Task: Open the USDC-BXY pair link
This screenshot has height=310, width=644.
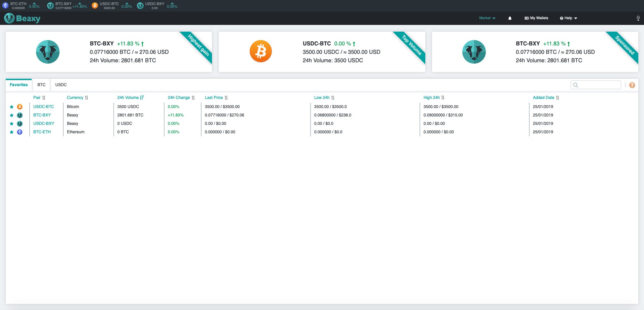Action: click(44, 124)
